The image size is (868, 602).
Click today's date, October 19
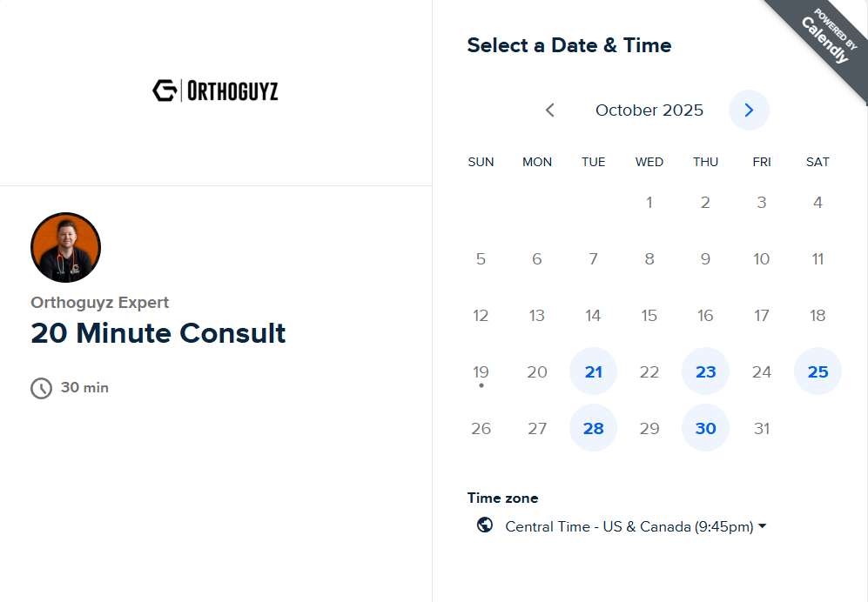tap(481, 372)
